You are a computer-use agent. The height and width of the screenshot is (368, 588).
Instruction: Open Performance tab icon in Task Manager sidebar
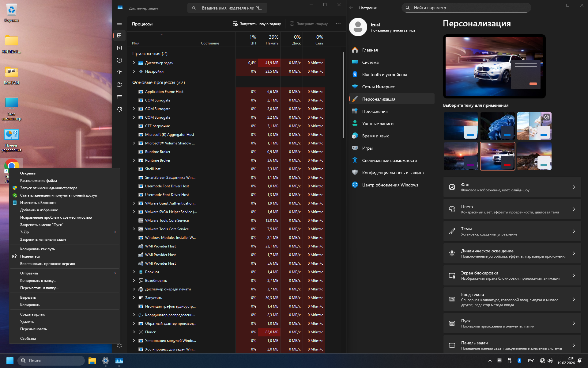[119, 48]
